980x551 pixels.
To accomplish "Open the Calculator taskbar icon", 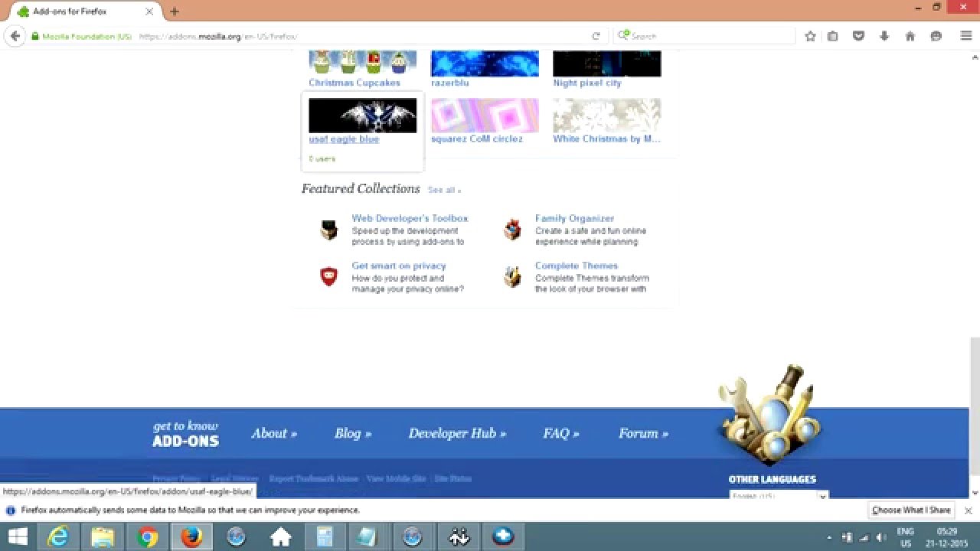I will click(325, 537).
